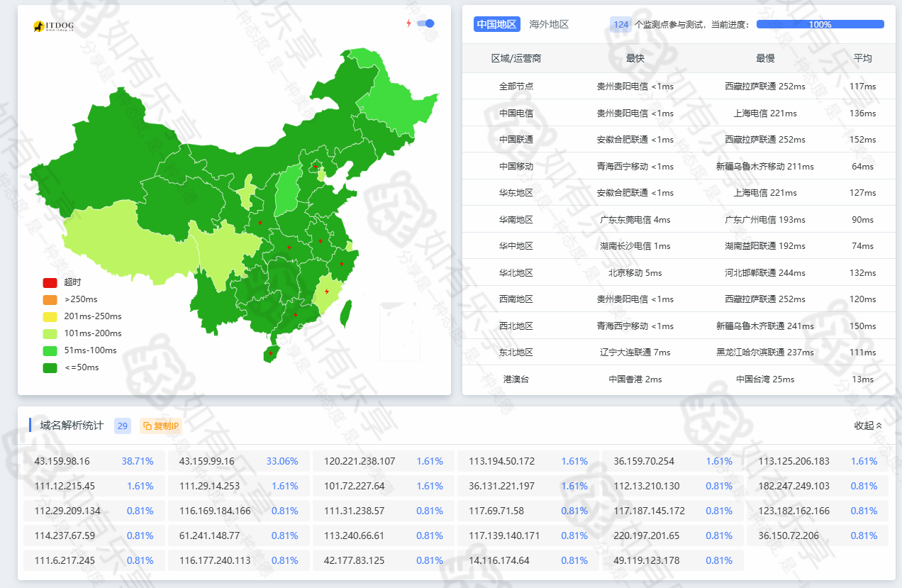Click the red 超时 legend swatch
The image size is (902, 588).
click(50, 282)
